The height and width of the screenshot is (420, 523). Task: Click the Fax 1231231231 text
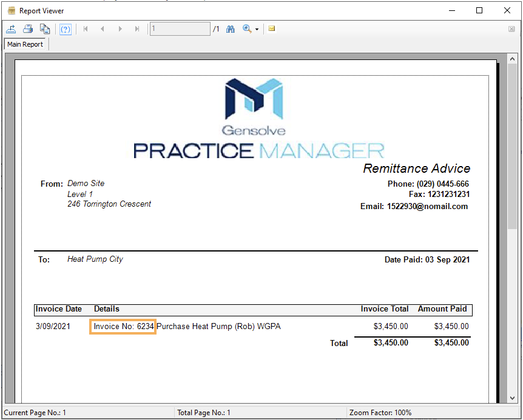[439, 194]
